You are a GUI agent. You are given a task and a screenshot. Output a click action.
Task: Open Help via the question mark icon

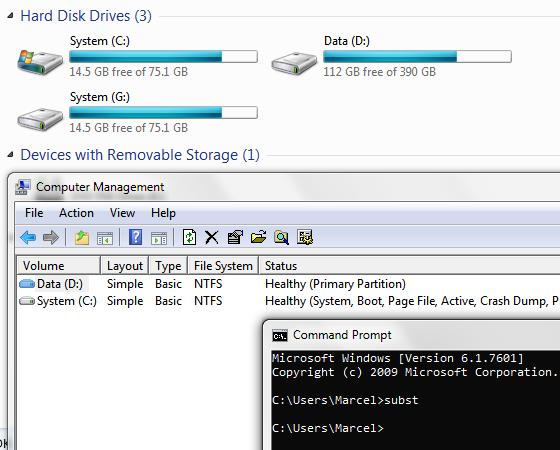[136, 237]
